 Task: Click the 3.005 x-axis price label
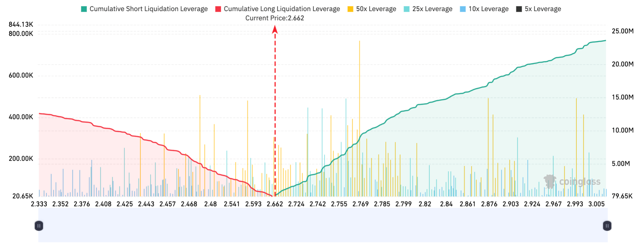tap(596, 204)
